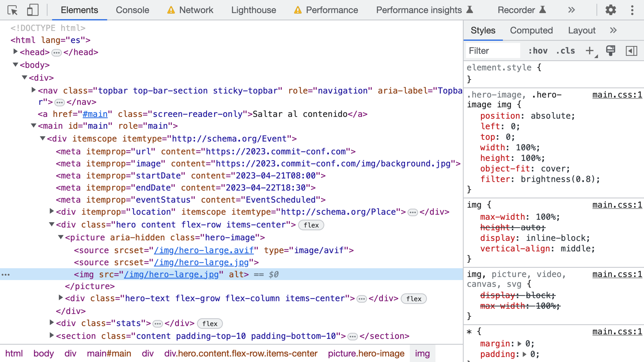Activate the inspect element picker icon
Image resolution: width=644 pixels, height=362 pixels.
[x=12, y=10]
